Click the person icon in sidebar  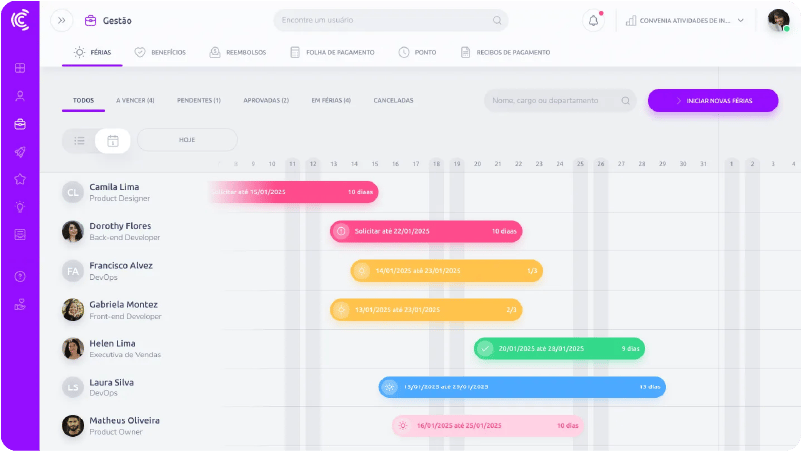pyautogui.click(x=19, y=96)
